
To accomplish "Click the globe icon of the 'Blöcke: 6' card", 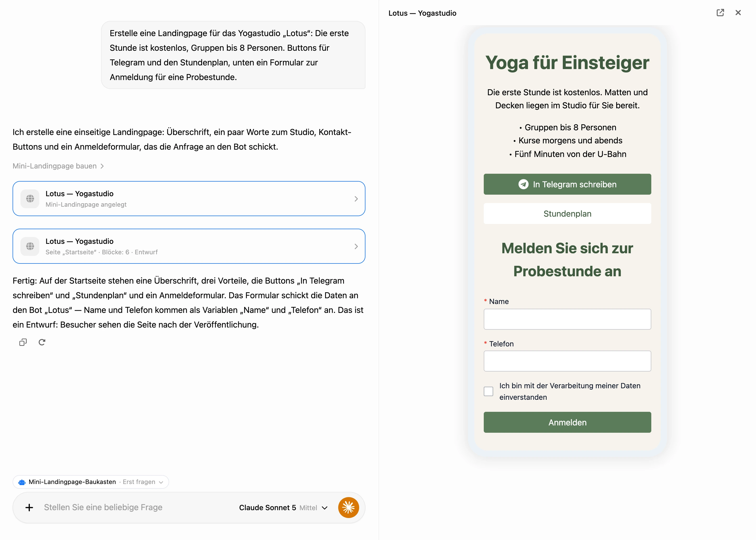I will (x=30, y=246).
